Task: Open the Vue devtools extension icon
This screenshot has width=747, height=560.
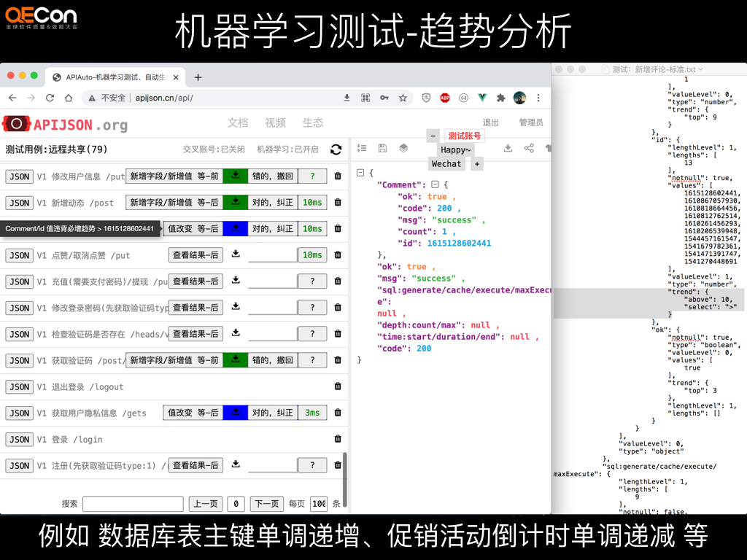Action: pos(482,98)
